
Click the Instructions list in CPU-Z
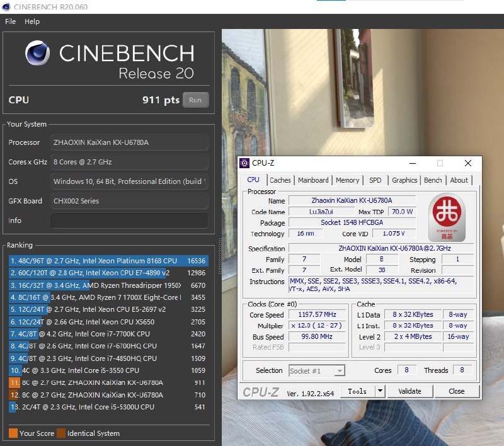pos(381,285)
